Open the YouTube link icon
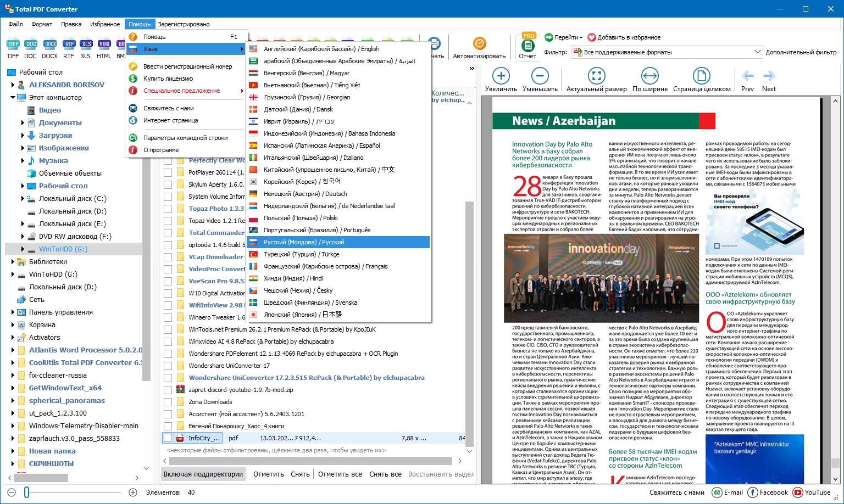844x504 pixels. click(797, 492)
